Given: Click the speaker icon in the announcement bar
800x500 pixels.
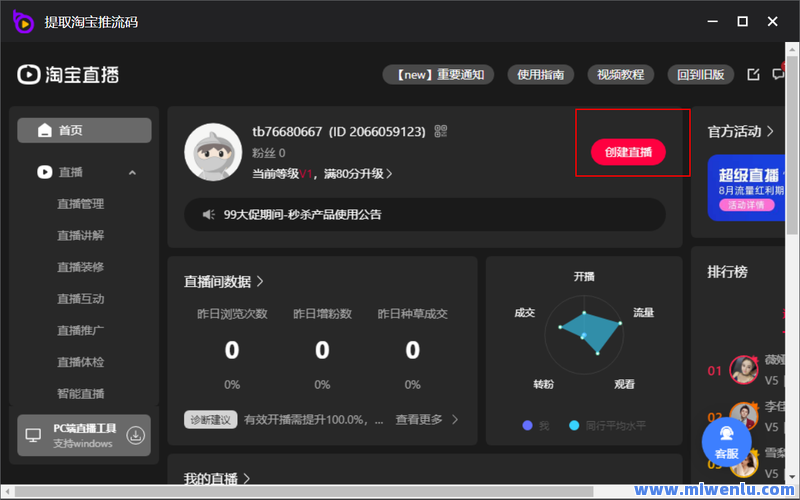Looking at the screenshot, I should 209,214.
